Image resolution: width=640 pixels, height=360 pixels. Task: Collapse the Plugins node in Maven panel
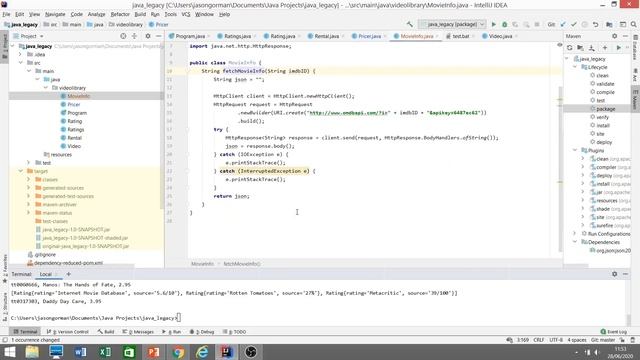[575, 150]
